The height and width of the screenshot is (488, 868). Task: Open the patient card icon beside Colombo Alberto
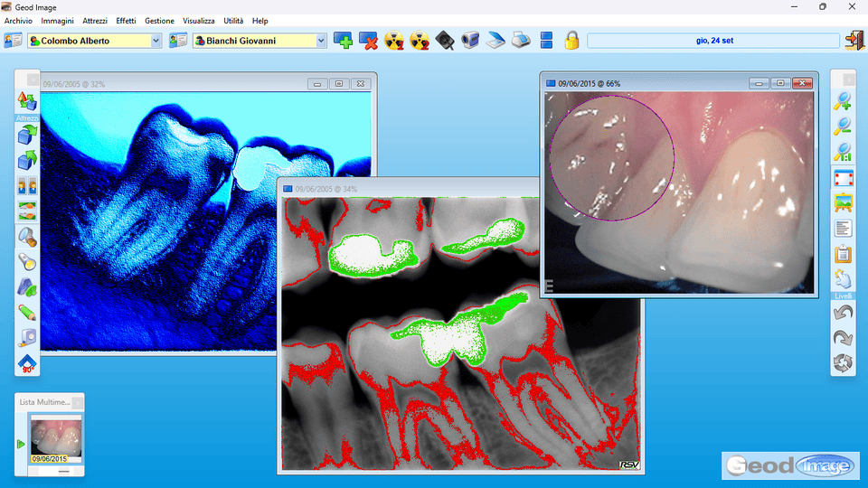[13, 41]
